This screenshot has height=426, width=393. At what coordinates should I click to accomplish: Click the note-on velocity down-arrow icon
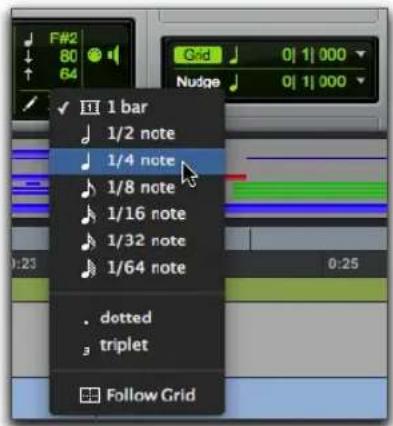pyautogui.click(x=28, y=56)
